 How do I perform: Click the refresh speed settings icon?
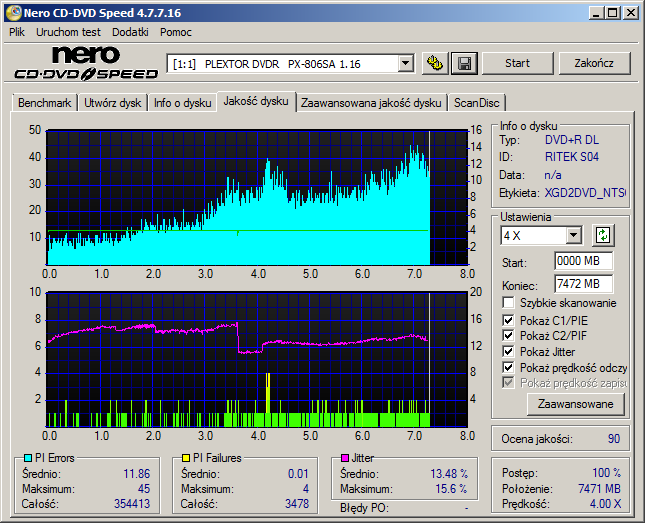(x=603, y=235)
